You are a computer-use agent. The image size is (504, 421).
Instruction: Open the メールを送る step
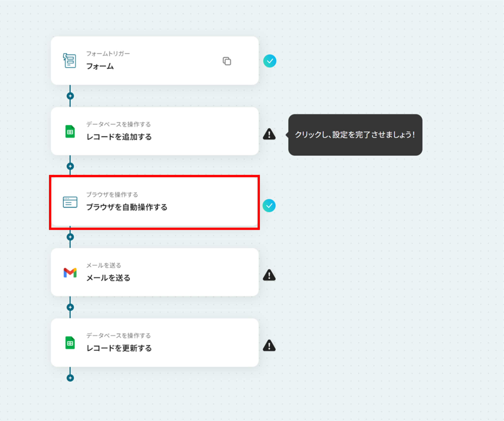click(155, 272)
